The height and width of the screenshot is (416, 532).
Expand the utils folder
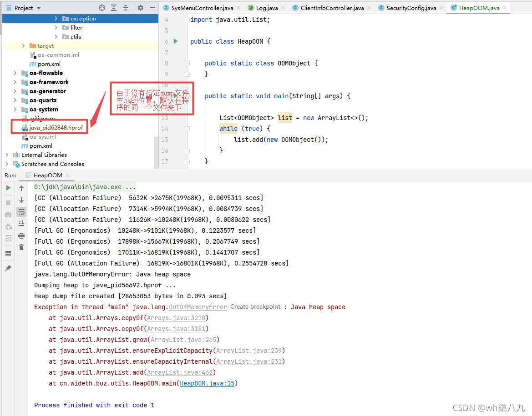[x=56, y=37]
